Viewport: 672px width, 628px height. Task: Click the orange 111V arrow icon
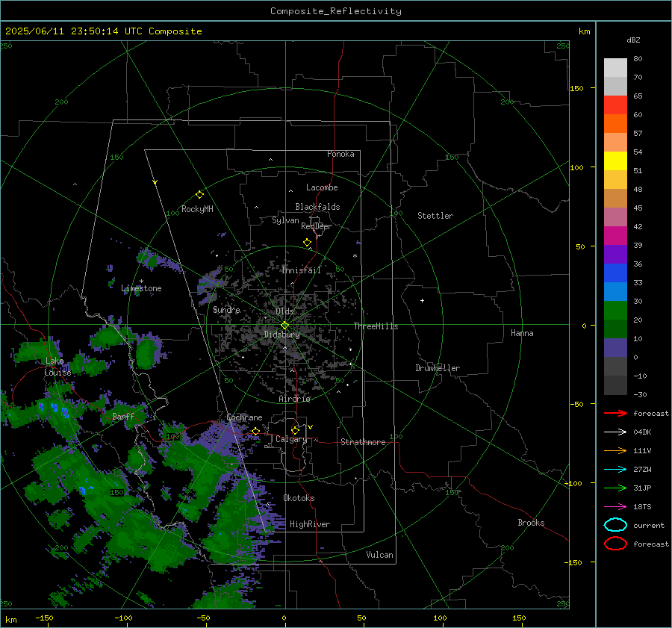click(615, 450)
